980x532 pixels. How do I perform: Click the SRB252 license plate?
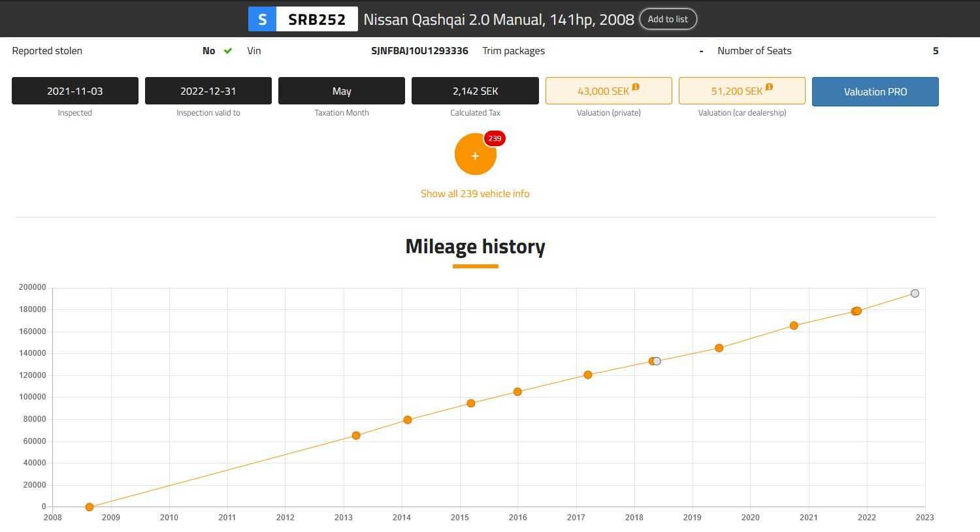click(x=317, y=19)
